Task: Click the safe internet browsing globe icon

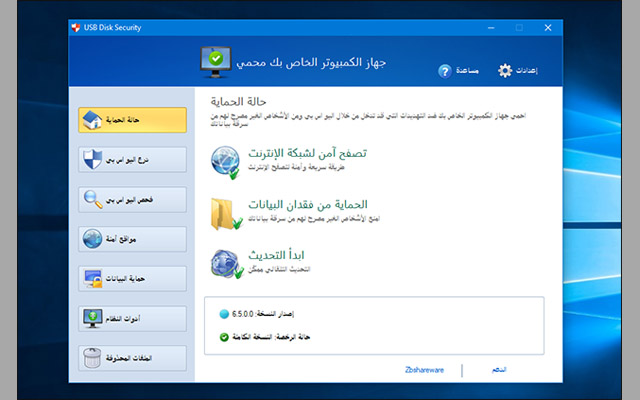Action: point(226,161)
